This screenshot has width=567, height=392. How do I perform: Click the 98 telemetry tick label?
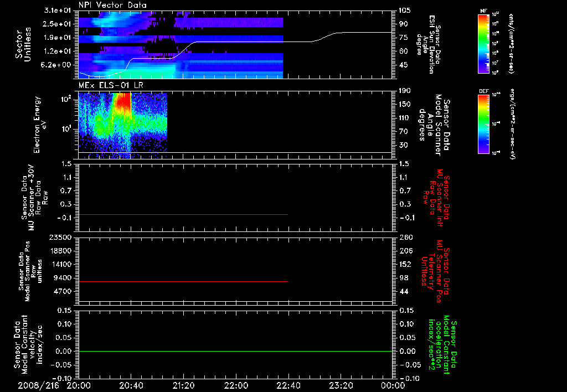pos(404,278)
